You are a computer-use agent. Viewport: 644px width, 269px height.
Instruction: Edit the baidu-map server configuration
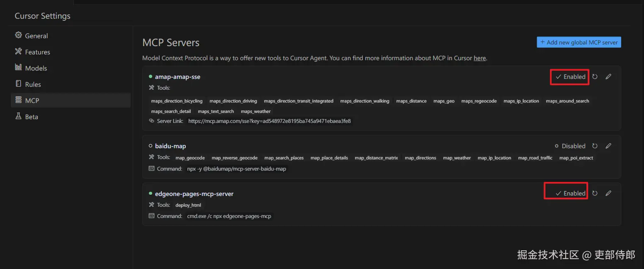pyautogui.click(x=608, y=146)
